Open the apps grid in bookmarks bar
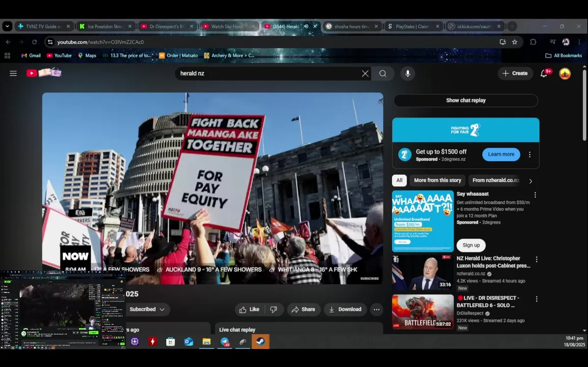The image size is (588, 367). click(x=7, y=56)
